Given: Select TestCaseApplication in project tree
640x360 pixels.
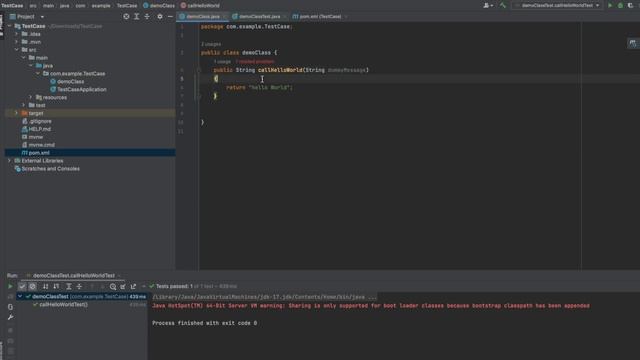Looking at the screenshot, I should point(81,89).
